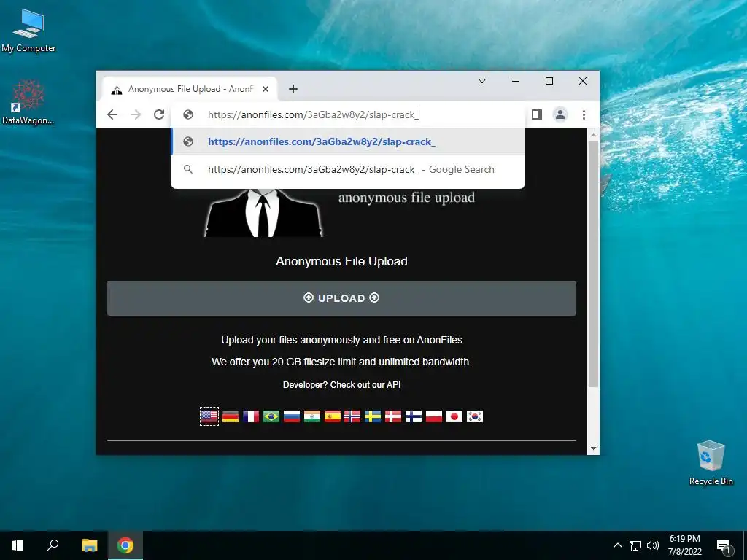
Task: Open the notification center icon
Action: click(724, 546)
